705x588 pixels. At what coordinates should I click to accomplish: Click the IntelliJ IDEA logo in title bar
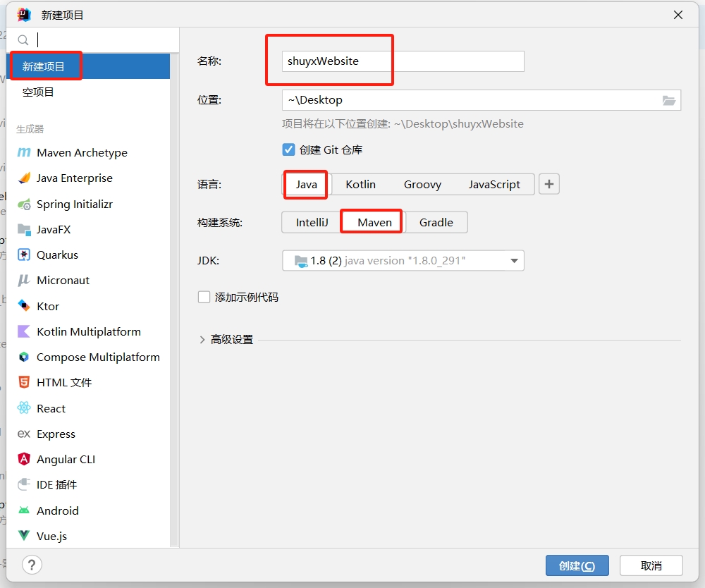[24, 15]
